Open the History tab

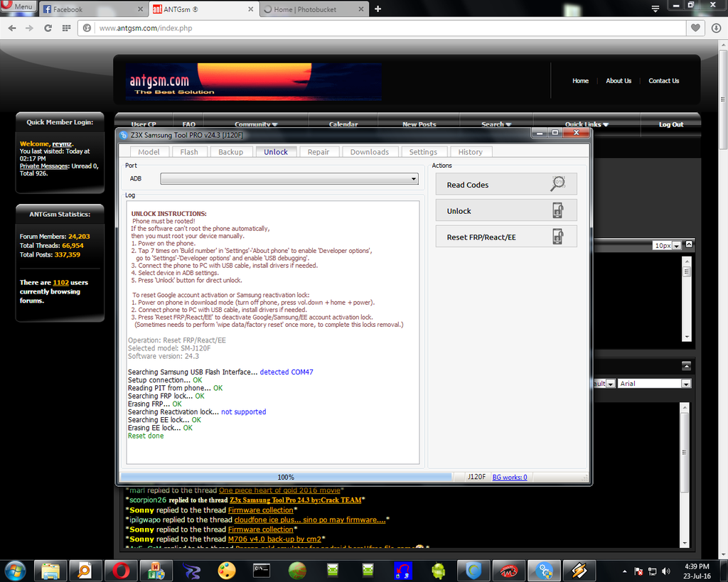471,152
